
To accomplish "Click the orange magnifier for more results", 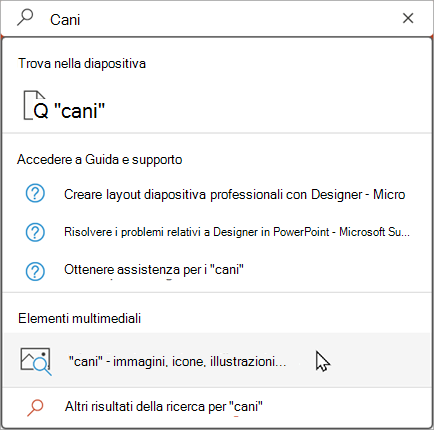I will point(35,408).
